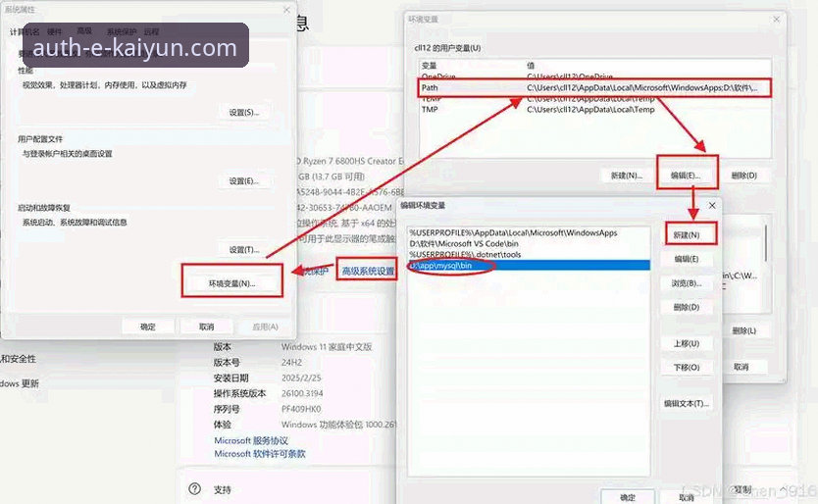Viewport: 818px width, 504px height.
Task: Cancel the 环境变量 window
Action: [741, 367]
